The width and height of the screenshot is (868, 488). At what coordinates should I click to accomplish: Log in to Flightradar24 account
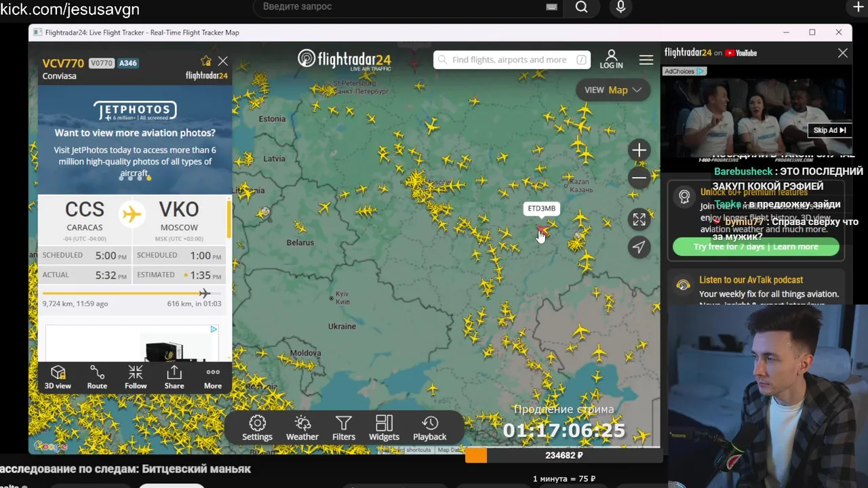(611, 59)
